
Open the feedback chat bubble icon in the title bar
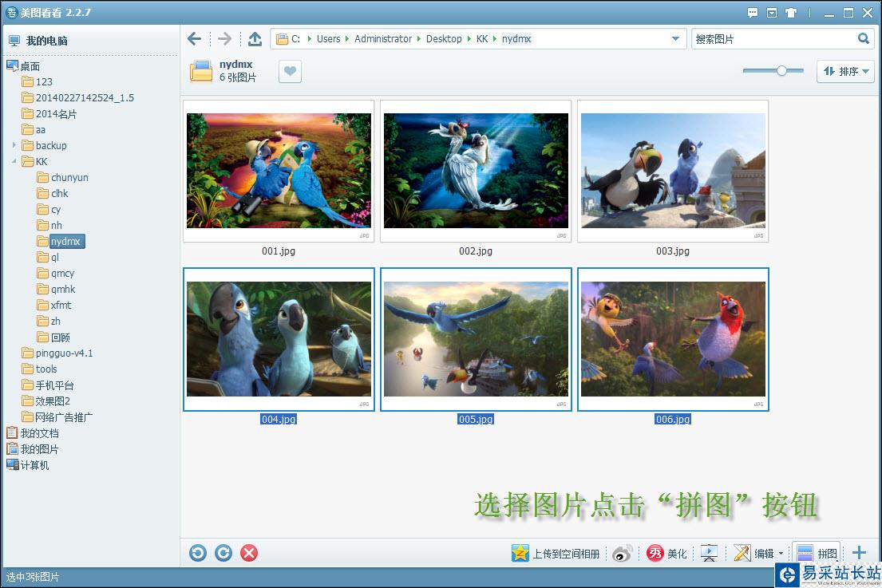pyautogui.click(x=753, y=13)
